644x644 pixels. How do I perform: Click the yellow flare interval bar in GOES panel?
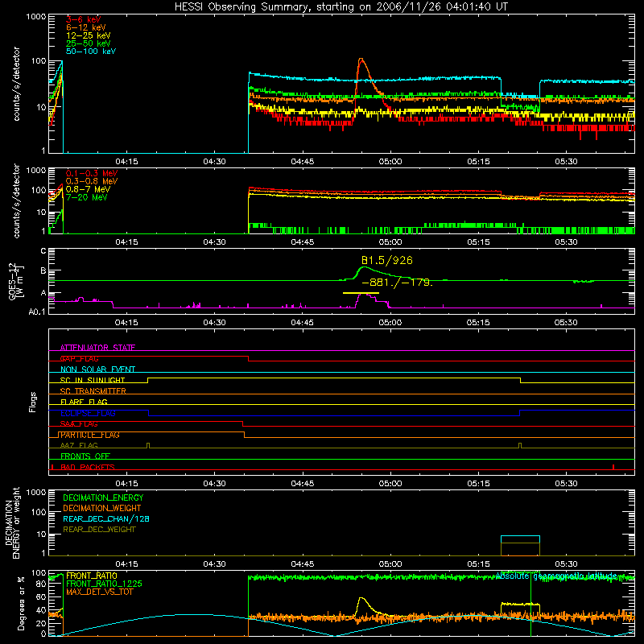[361, 293]
